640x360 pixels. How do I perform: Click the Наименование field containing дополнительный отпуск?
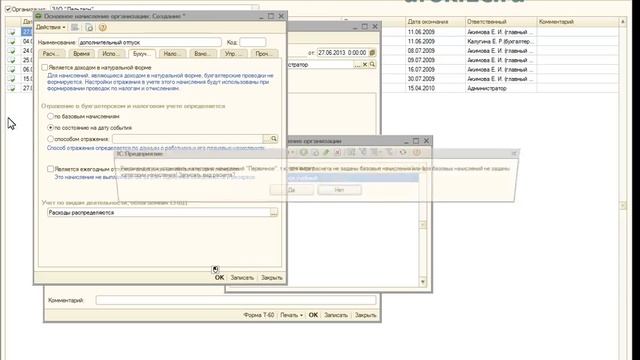[150, 42]
